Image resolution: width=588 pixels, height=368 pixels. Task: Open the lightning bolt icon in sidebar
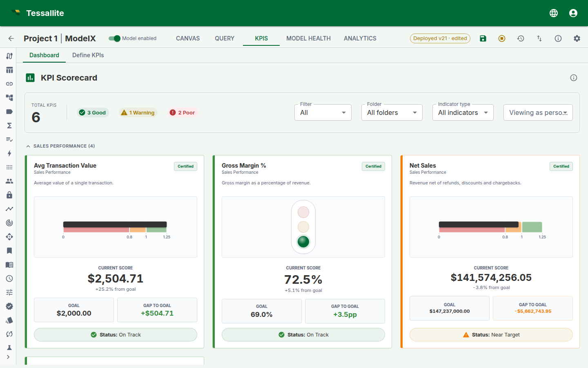[x=9, y=153]
